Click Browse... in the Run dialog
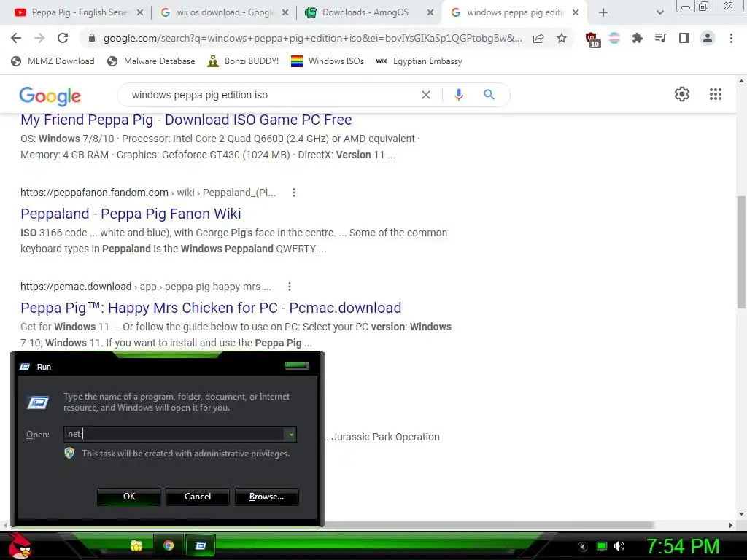 pyautogui.click(x=267, y=496)
